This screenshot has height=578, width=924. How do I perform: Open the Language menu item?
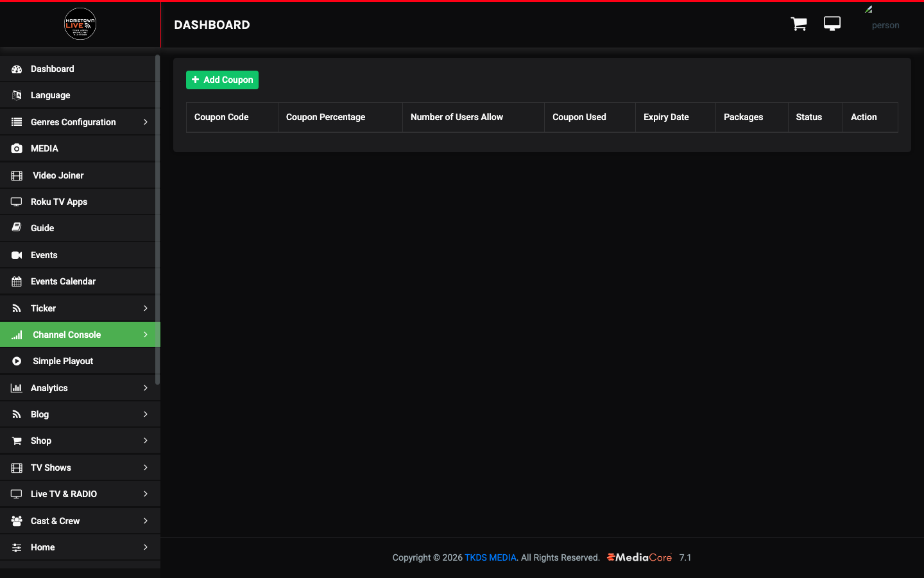(78, 95)
